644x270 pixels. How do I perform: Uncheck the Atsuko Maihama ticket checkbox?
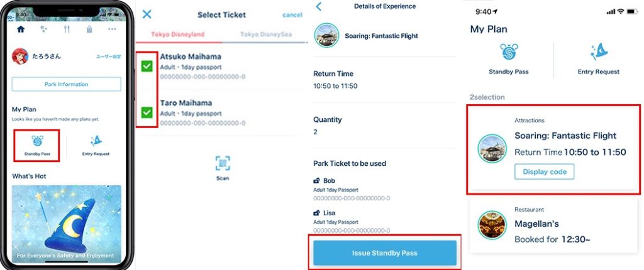click(147, 65)
